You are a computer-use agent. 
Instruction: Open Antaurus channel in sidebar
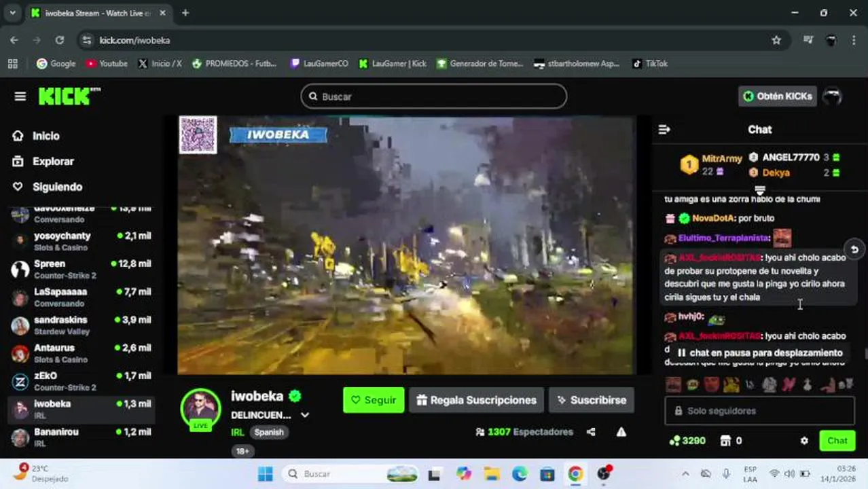82,353
